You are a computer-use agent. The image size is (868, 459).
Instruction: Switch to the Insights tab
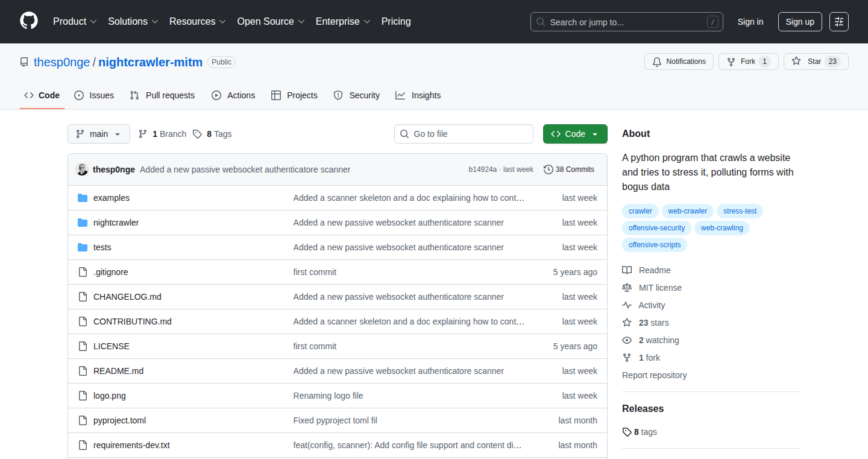coord(418,95)
